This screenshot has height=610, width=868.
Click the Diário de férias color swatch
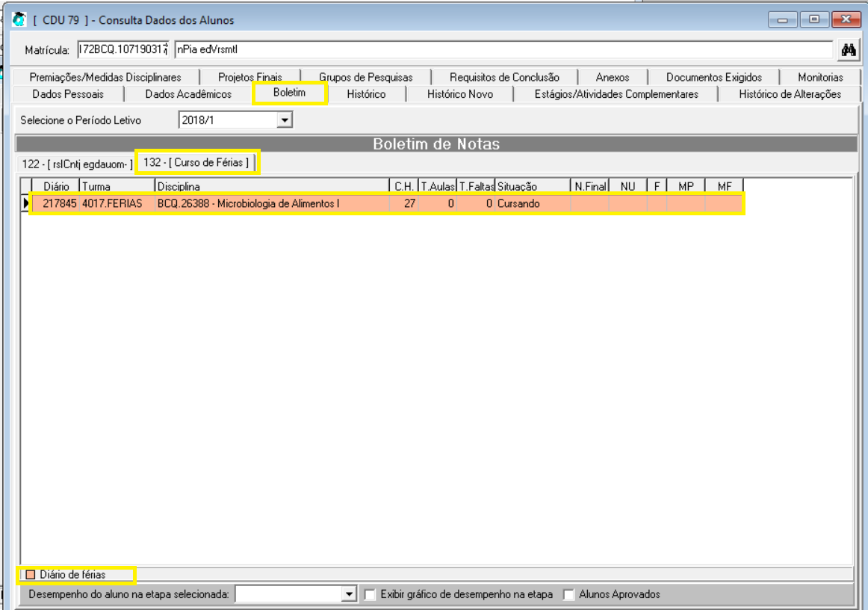pos(31,575)
